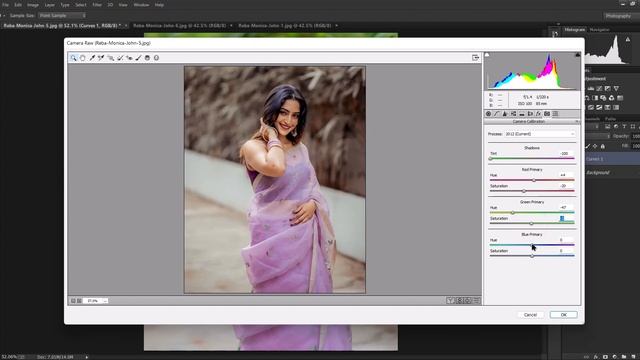
Task: Toggle the adjustment layer filter in Layers panel
Action: coord(616,127)
